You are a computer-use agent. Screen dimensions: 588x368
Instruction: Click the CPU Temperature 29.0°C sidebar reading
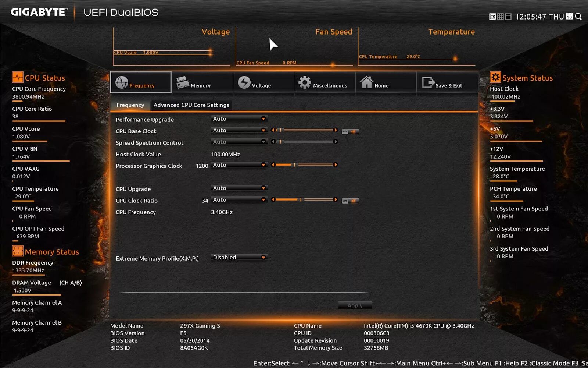tap(23, 197)
